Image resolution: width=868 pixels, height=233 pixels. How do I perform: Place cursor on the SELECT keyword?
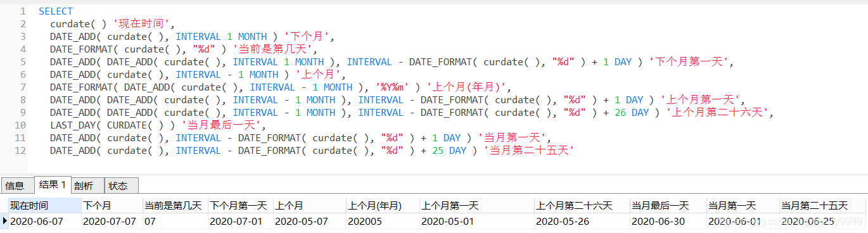pos(56,11)
